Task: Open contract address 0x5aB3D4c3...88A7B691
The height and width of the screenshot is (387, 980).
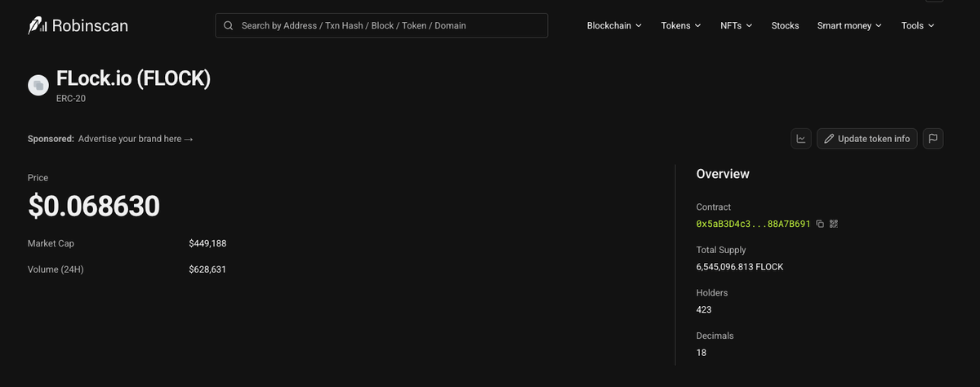Action: [753, 224]
